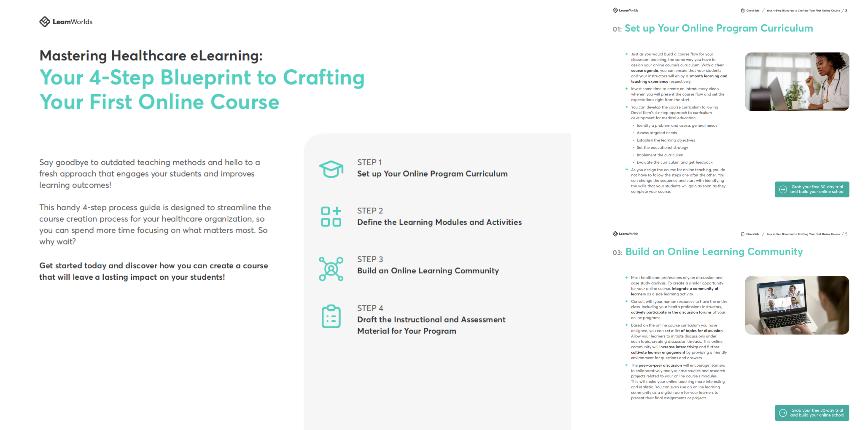
Task: Click 'Consult with your human resources' paragraph
Action: tap(679, 310)
